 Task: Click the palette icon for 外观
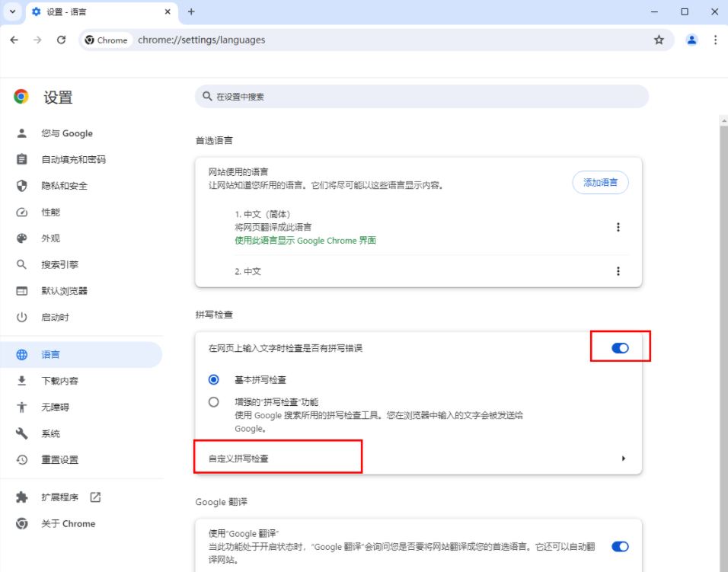click(22, 238)
